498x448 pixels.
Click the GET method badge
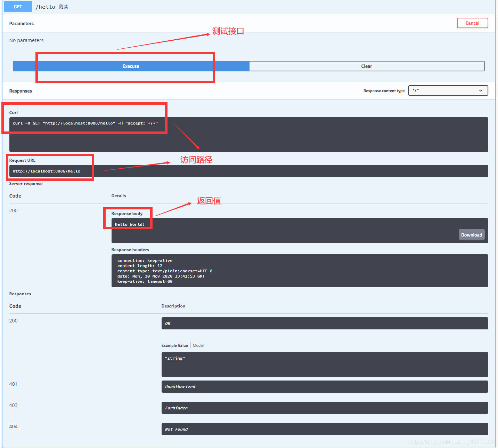18,7
